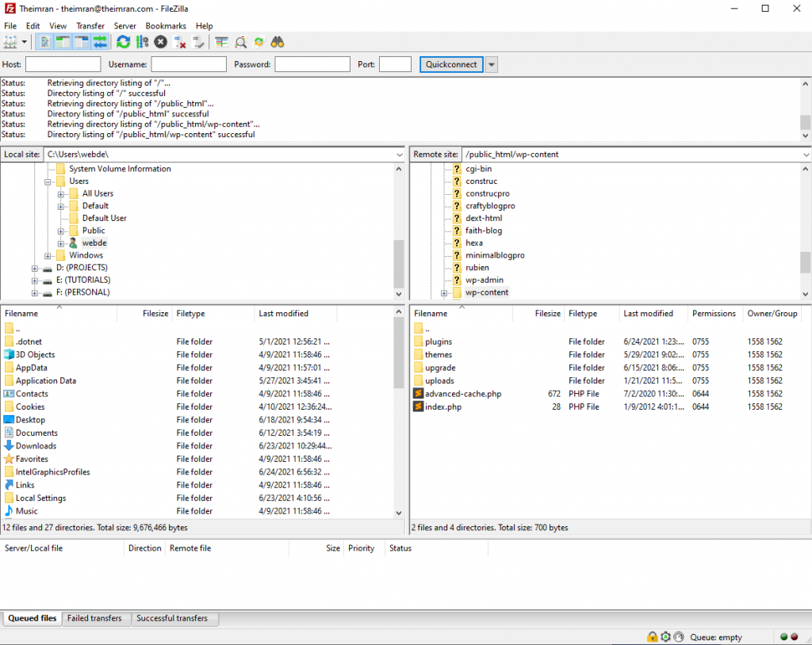Screen dimensions: 812x645
Task: Open the Bookmarks menu
Action: 165,26
